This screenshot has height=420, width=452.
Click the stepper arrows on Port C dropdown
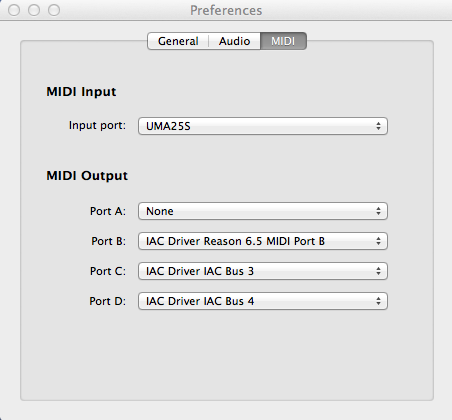tap(378, 271)
